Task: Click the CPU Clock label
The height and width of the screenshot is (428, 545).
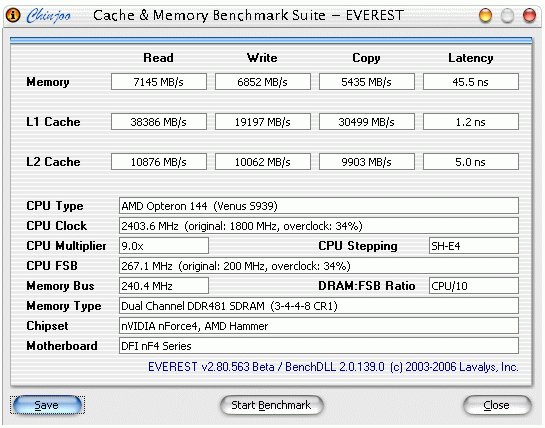Action: 57,226
